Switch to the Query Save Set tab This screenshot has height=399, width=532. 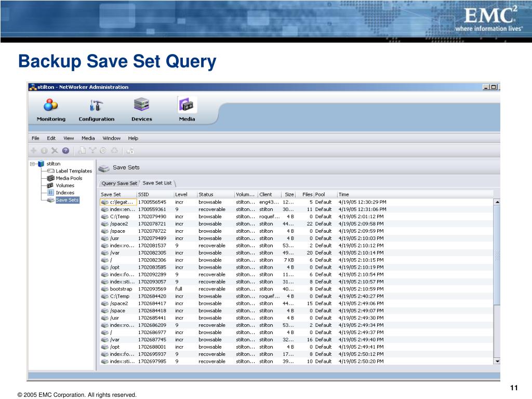[119, 183]
